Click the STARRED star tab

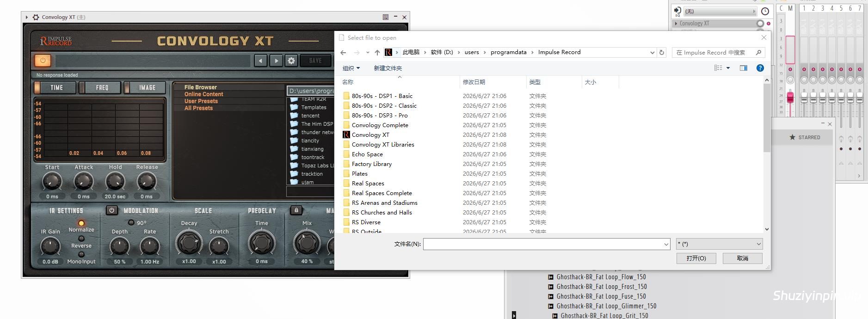(x=804, y=137)
